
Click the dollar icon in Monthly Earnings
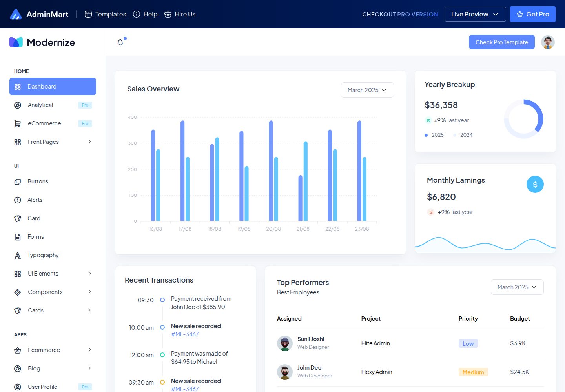pyautogui.click(x=535, y=184)
